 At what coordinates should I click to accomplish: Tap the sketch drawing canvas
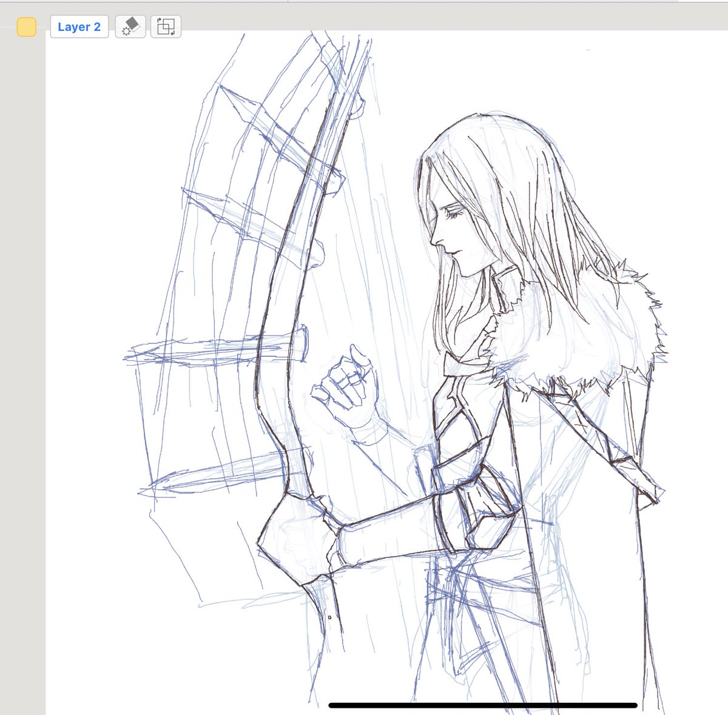point(387,372)
